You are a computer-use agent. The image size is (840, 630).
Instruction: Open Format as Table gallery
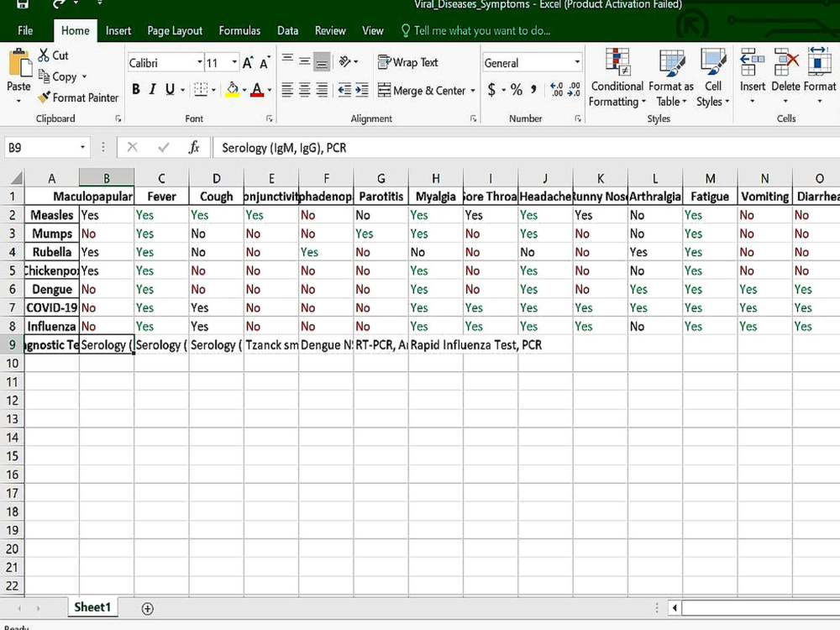tap(670, 77)
